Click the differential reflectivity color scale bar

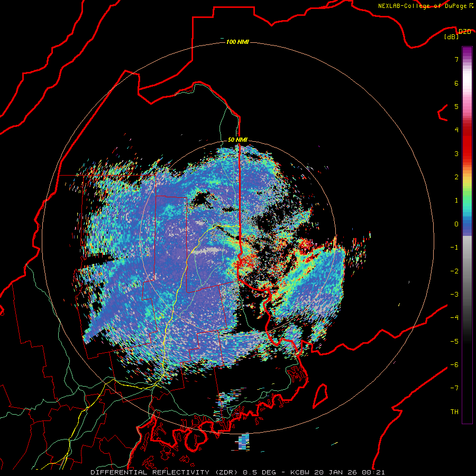tap(467, 235)
